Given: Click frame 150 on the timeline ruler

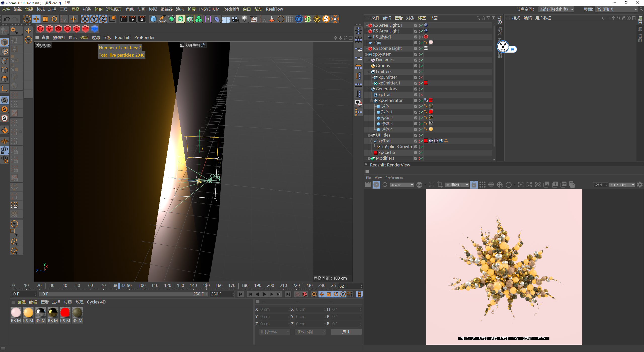Looking at the screenshot, I should [206, 286].
